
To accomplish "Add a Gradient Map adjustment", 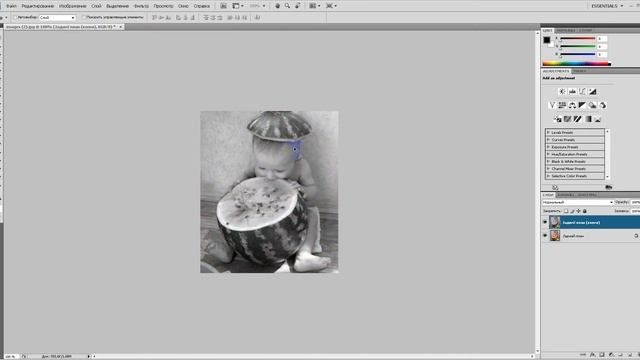I will [x=588, y=119].
